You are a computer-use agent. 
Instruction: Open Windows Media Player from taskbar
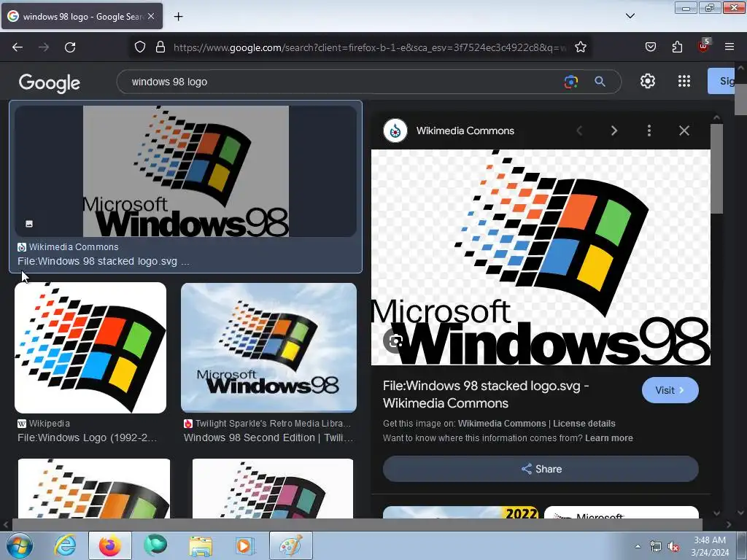pyautogui.click(x=245, y=545)
